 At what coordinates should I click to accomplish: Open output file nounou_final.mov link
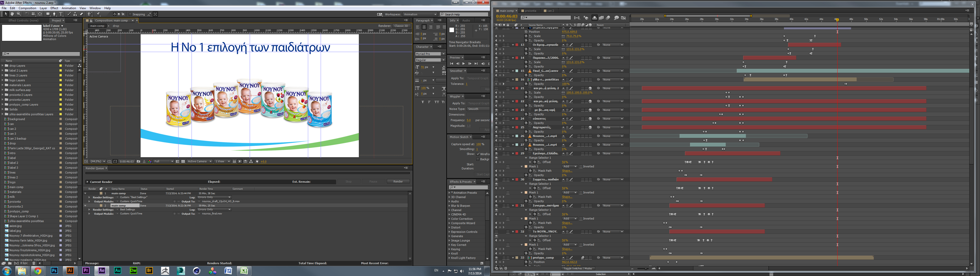(212, 213)
